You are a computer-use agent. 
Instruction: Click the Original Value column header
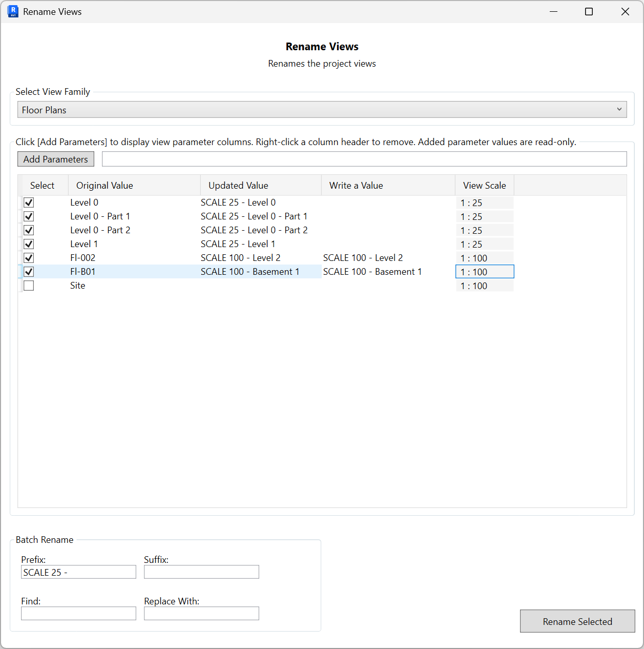click(x=105, y=185)
